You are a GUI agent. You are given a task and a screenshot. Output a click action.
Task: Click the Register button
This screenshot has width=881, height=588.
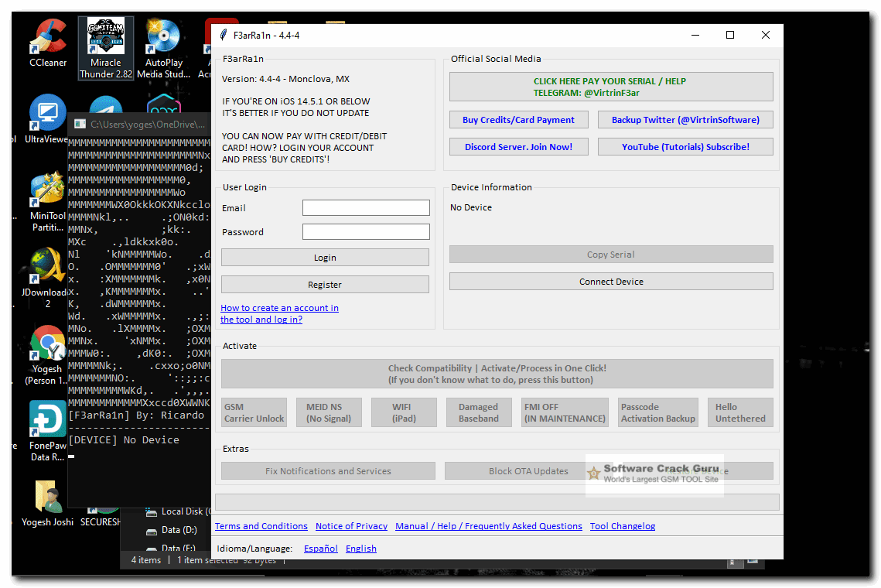(x=325, y=285)
